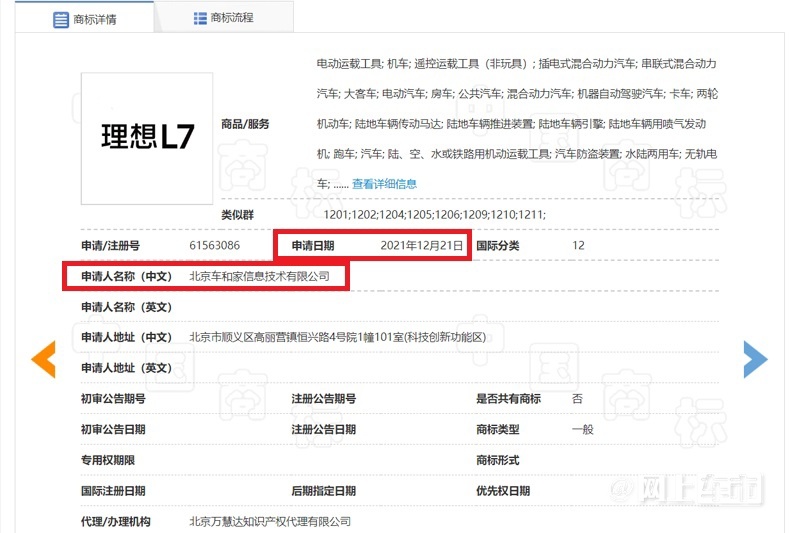Select international class value 12

[578, 245]
